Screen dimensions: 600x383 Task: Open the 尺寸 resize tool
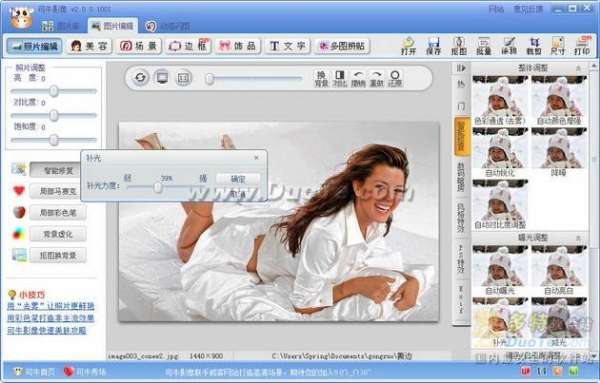coord(558,46)
